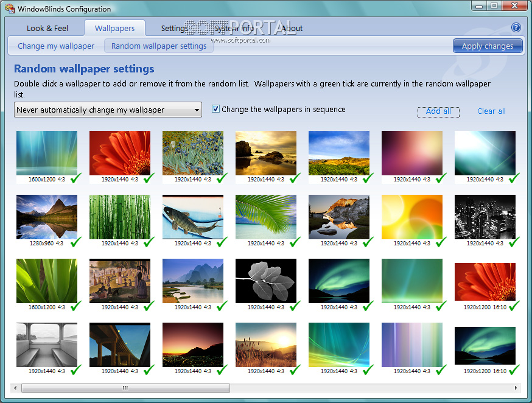This screenshot has height=403, width=532.
Task: Click the scrollbar right arrow
Action: pyautogui.click(x=516, y=388)
